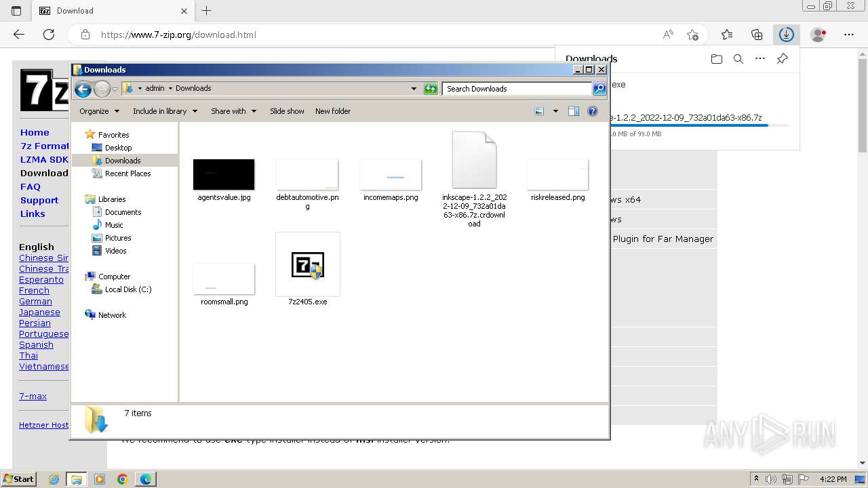Select the 7z2405.exe installer icon
Image resolution: width=868 pixels, height=488 pixels.
point(308,265)
